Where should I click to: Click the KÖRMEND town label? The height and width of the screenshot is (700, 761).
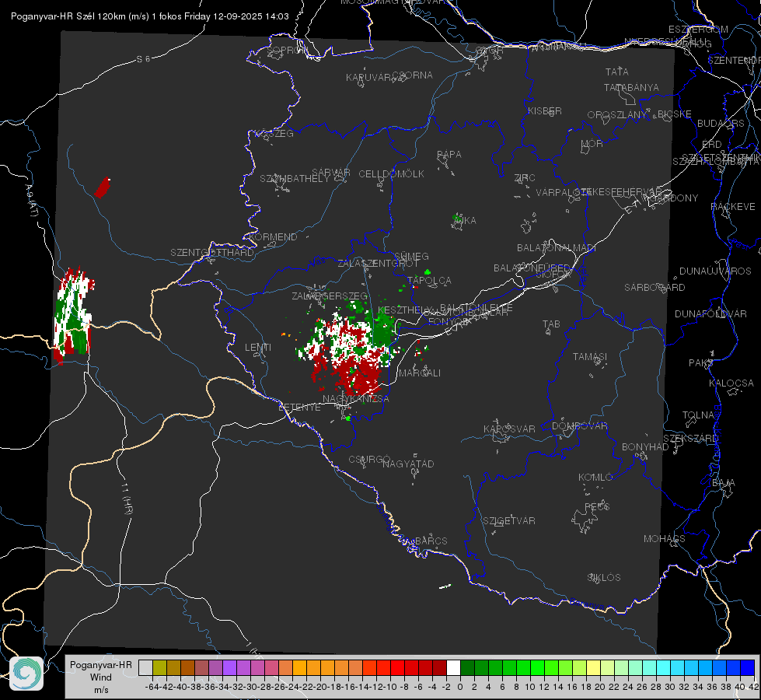coord(272,237)
